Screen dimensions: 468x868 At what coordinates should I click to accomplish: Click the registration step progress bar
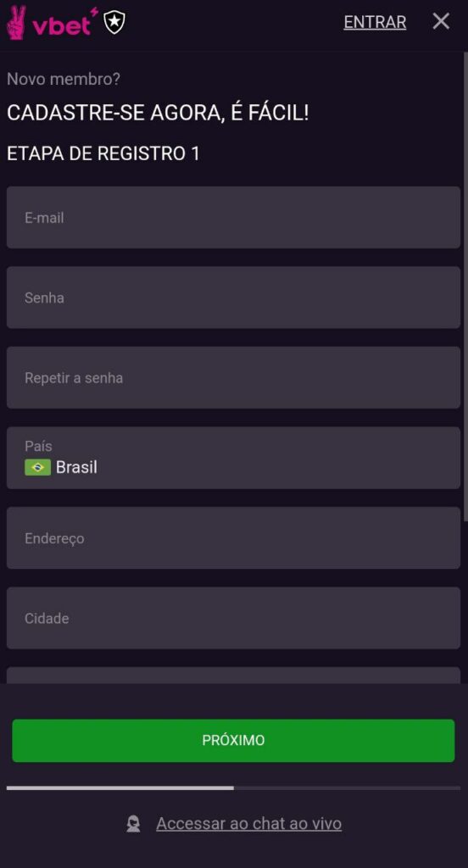pyautogui.click(x=233, y=787)
